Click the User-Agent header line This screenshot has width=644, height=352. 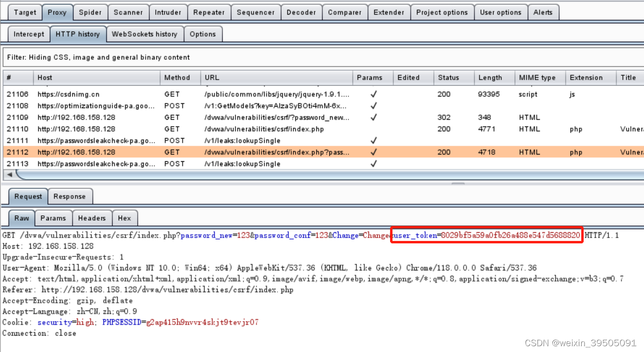coord(269,268)
